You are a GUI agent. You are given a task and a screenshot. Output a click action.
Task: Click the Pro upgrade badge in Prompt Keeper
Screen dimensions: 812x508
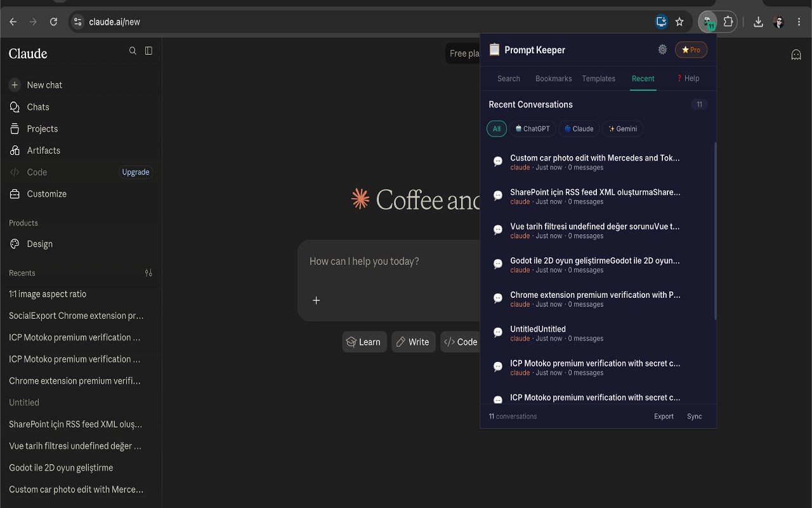[691, 50]
